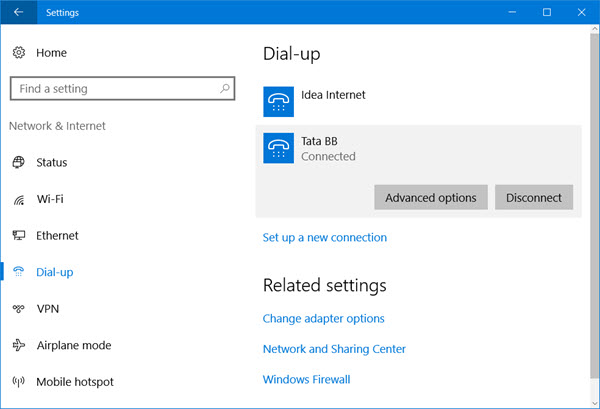Image resolution: width=600 pixels, height=409 pixels.
Task: Focus the Find a setting search box
Action: (x=110, y=89)
